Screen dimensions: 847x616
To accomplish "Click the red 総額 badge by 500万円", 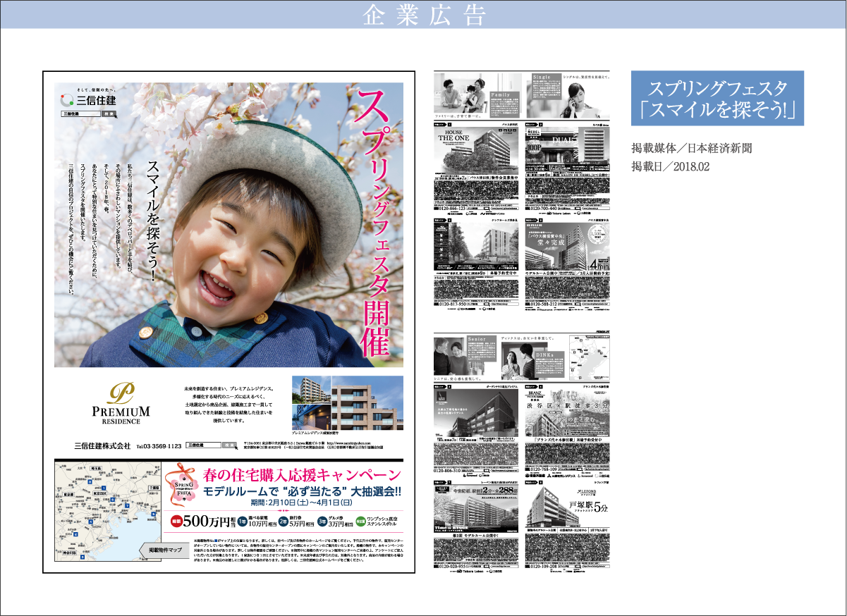I will click(x=176, y=523).
